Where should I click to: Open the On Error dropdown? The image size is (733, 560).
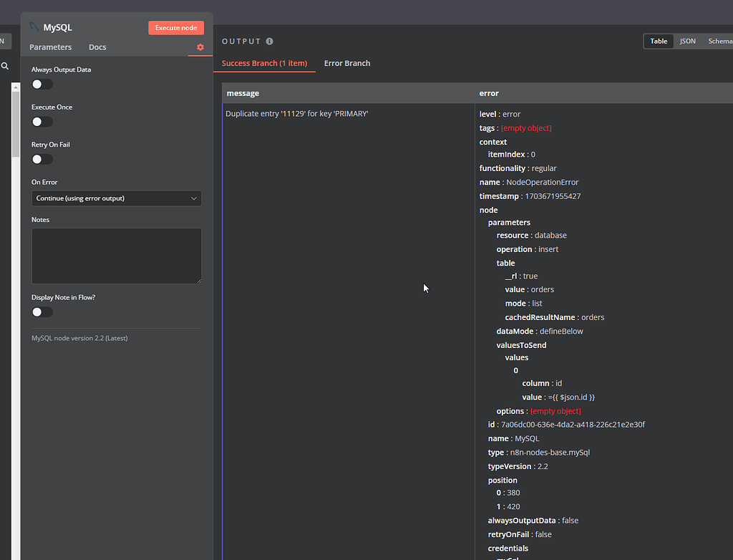point(116,198)
